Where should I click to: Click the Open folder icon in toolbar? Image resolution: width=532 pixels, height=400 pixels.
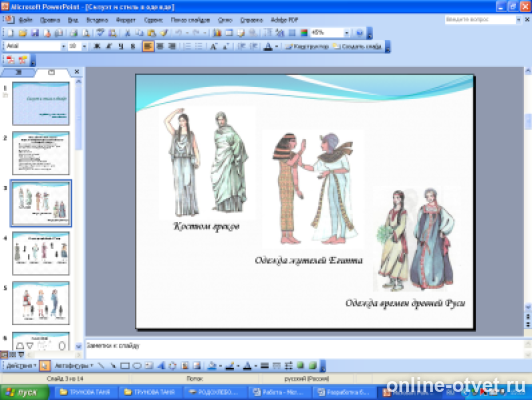[23, 33]
